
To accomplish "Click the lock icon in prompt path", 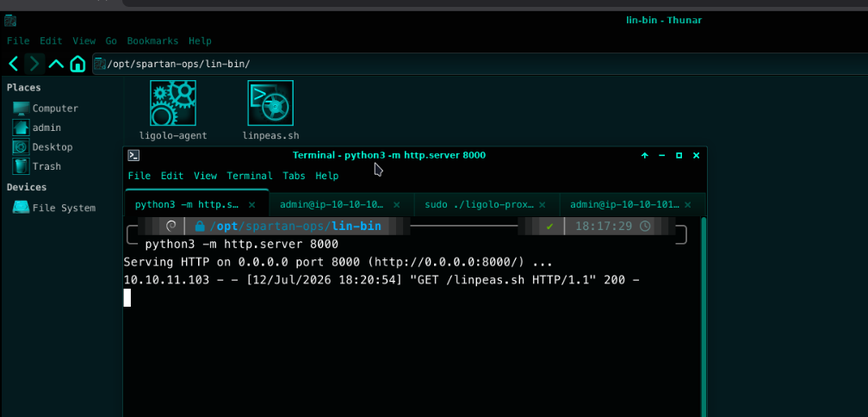I will click(x=200, y=227).
